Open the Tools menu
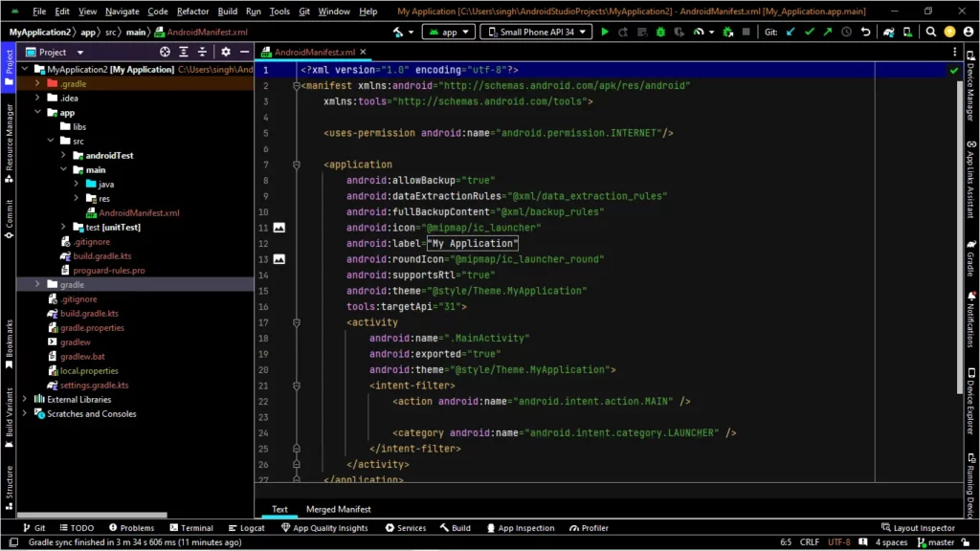This screenshot has width=980, height=551. [x=279, y=11]
